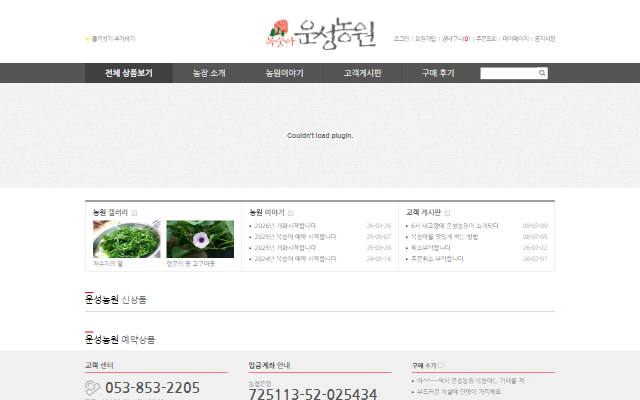The height and width of the screenshot is (400, 640).
Task: Click the caption under the vegetable bowl photo
Action: (x=108, y=264)
